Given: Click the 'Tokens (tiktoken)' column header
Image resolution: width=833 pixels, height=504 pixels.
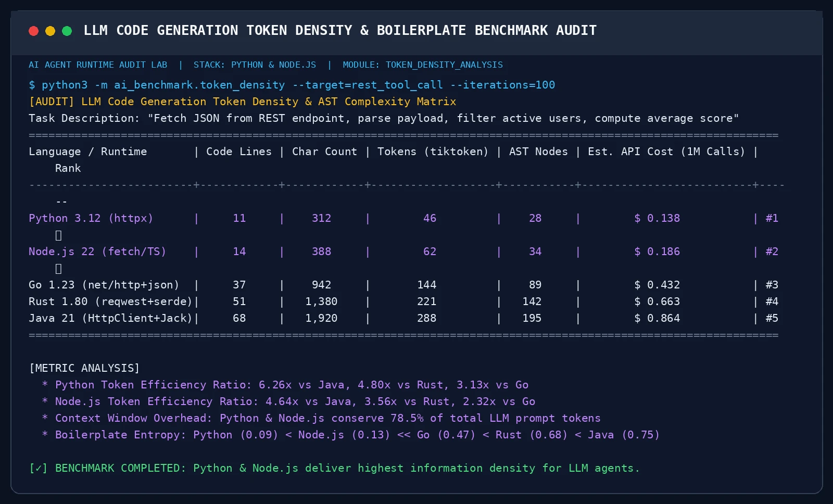Looking at the screenshot, I should [433, 152].
